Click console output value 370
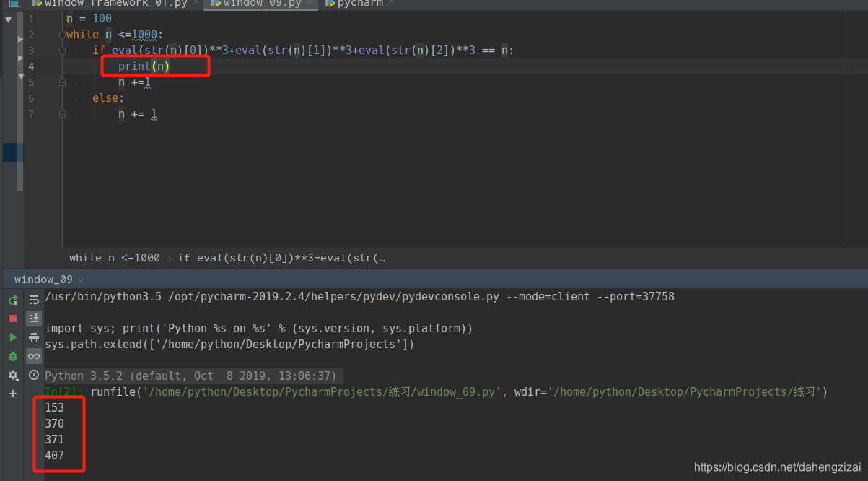Viewport: 868px width, 481px height. pos(54,423)
